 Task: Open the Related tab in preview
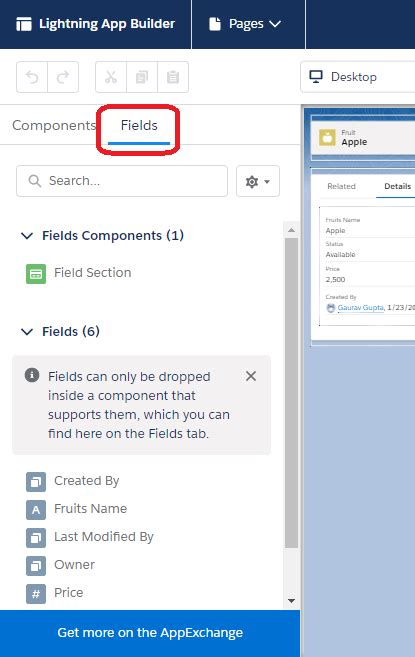(341, 186)
